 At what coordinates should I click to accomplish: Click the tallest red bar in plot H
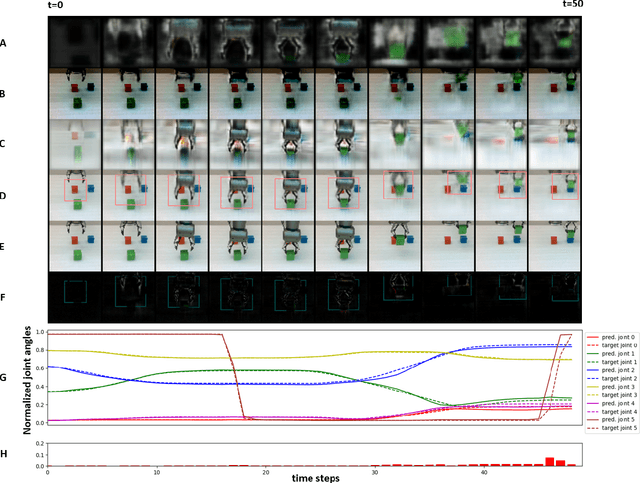click(550, 462)
